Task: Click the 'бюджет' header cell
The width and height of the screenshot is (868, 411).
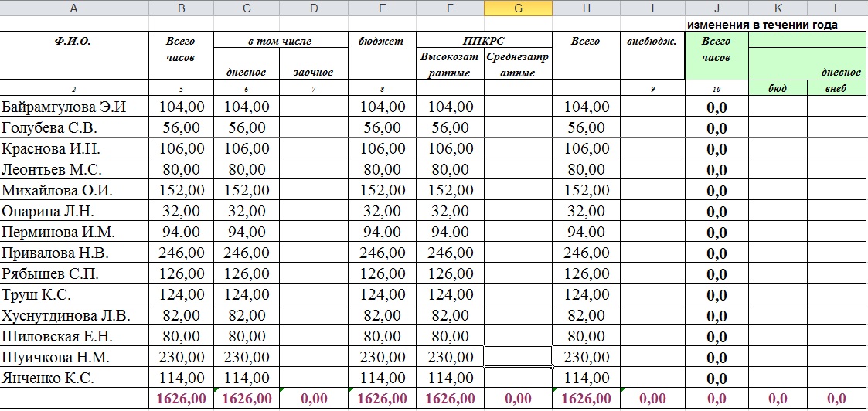Action: [x=382, y=56]
